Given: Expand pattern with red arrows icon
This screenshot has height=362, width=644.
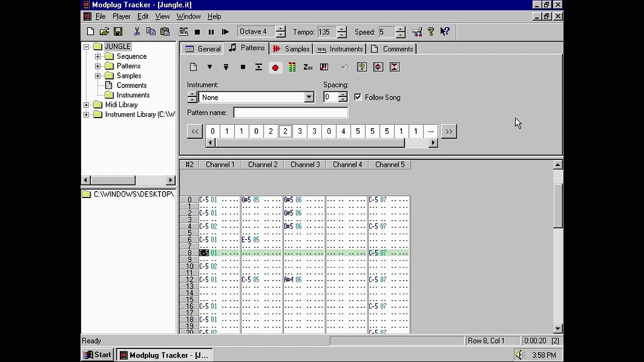Looking at the screenshot, I should (378, 67).
